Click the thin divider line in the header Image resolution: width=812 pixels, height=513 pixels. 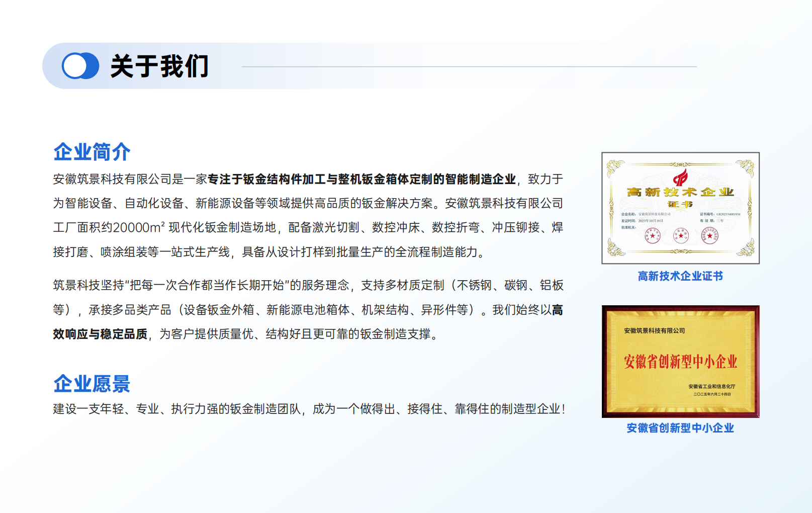pos(469,66)
